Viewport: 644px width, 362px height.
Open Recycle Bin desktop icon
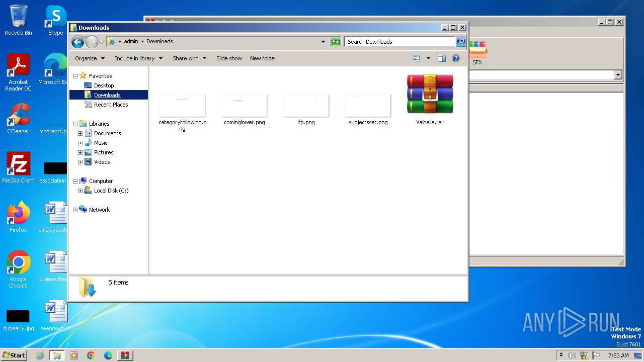[x=18, y=20]
